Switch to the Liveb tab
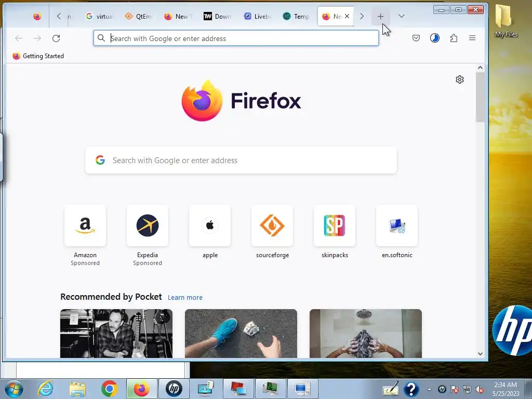532x399 pixels. 257,16
